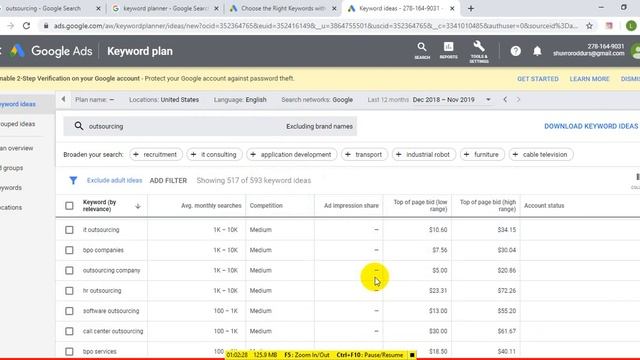Check the 'hr outsourcing' keyword row
The image size is (640, 360).
pos(69,291)
